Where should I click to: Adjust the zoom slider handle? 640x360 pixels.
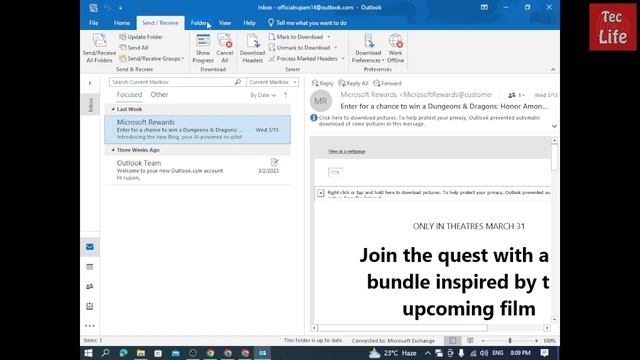point(510,340)
